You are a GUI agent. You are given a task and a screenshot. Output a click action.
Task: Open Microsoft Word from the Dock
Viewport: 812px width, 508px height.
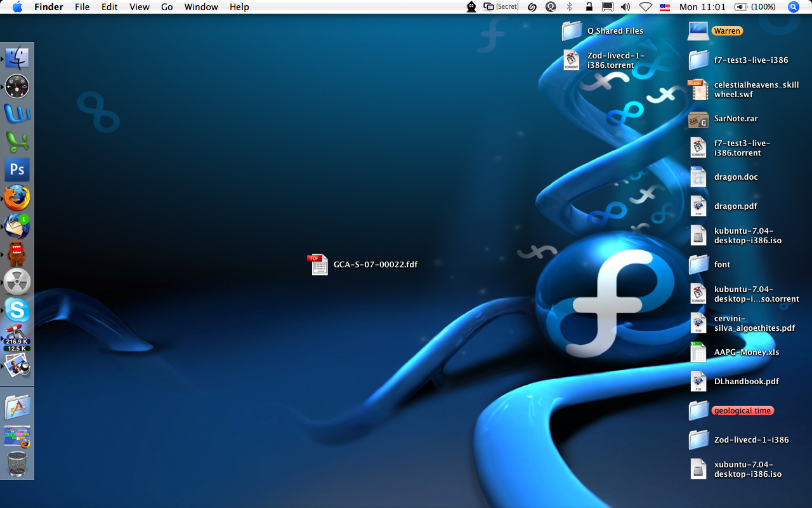[17, 114]
